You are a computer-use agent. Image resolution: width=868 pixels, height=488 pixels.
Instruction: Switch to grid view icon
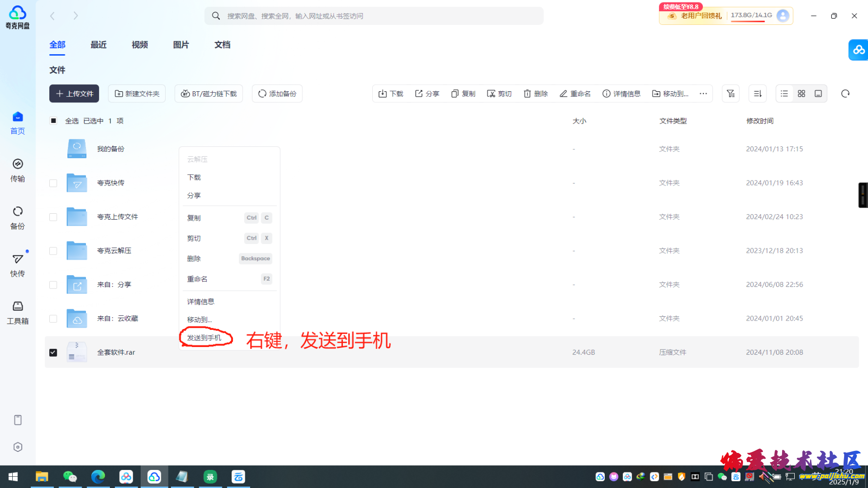(x=801, y=94)
